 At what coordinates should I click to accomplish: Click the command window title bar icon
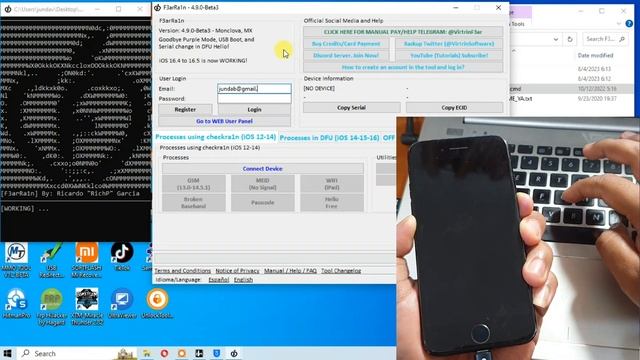[x=7, y=9]
